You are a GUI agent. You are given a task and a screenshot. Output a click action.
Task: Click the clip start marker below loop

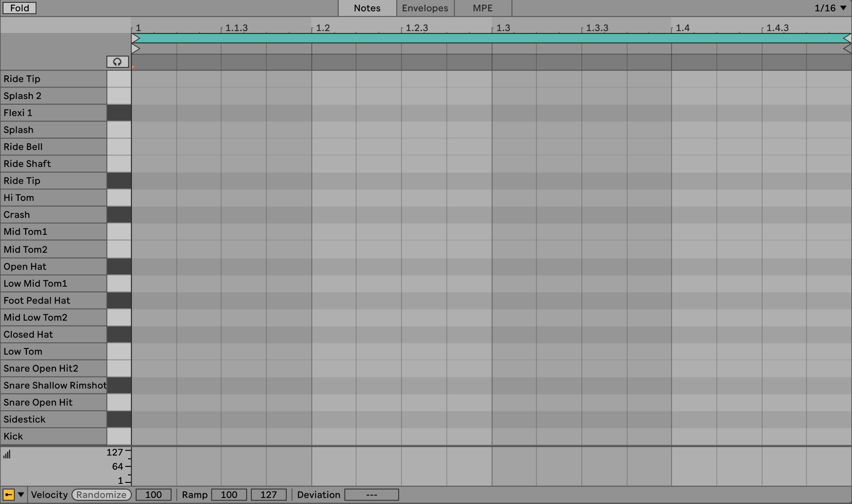[136, 48]
